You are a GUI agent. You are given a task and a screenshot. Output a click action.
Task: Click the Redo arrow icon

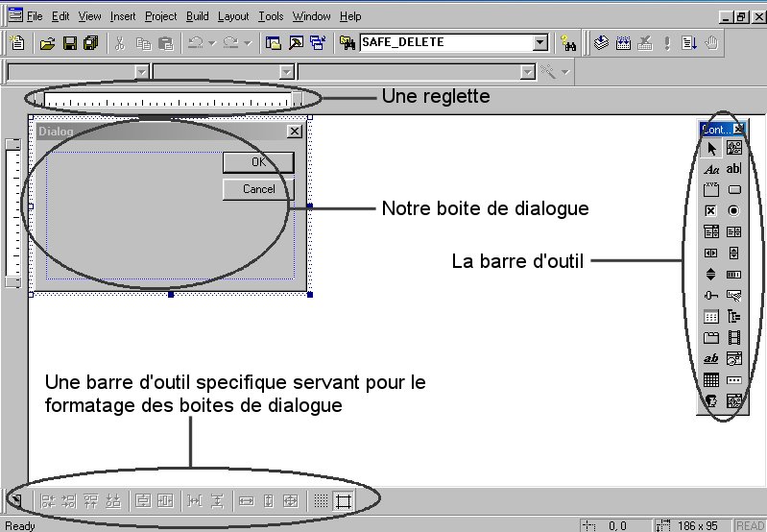click(230, 43)
